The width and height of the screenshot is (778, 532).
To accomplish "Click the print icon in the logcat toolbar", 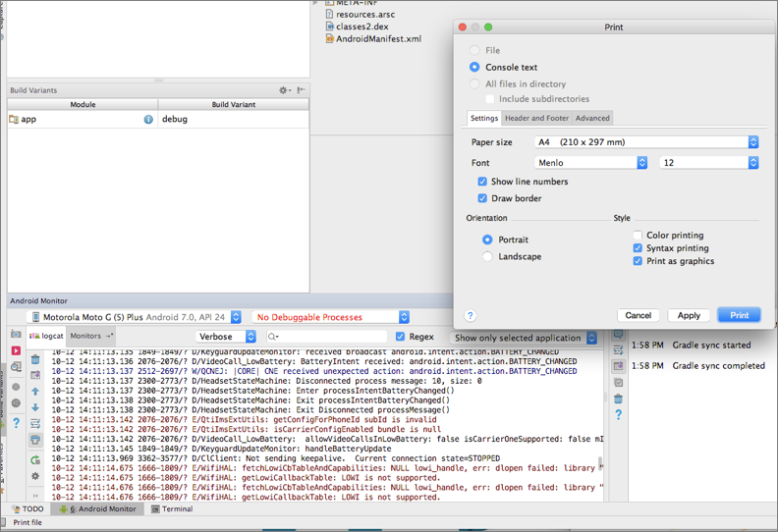I will [x=35, y=440].
